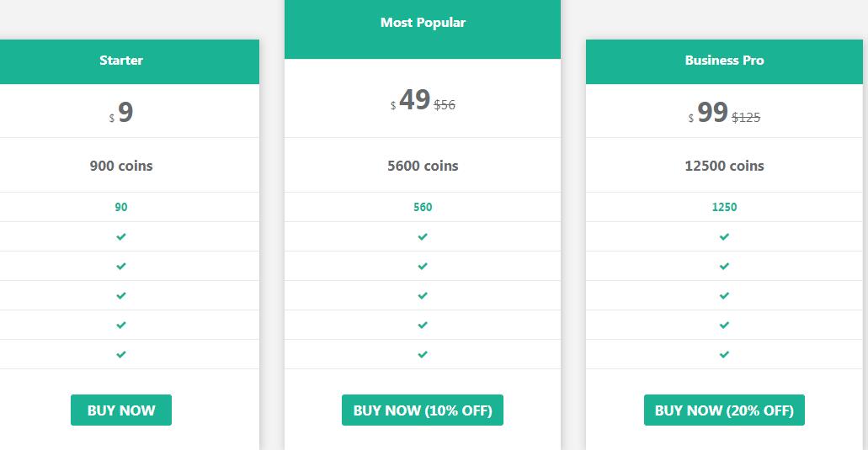Click the 5600 coins label

pos(423,166)
